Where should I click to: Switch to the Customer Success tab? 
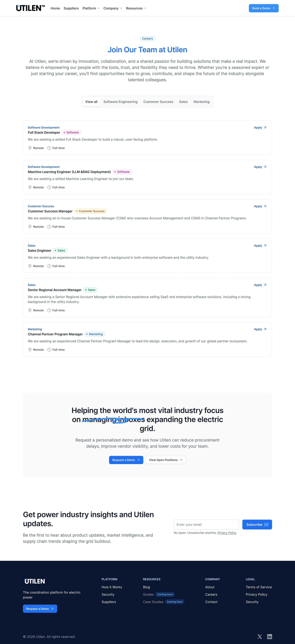click(x=158, y=102)
